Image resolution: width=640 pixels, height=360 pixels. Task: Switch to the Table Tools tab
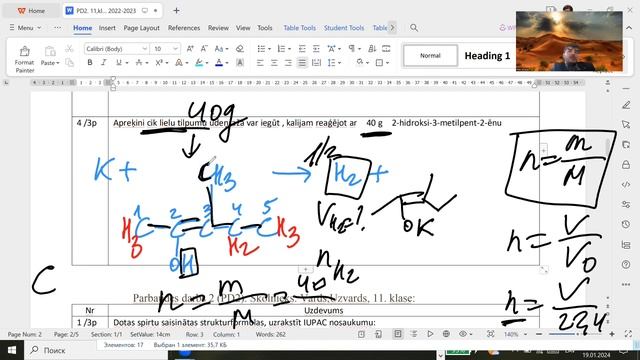pos(300,28)
